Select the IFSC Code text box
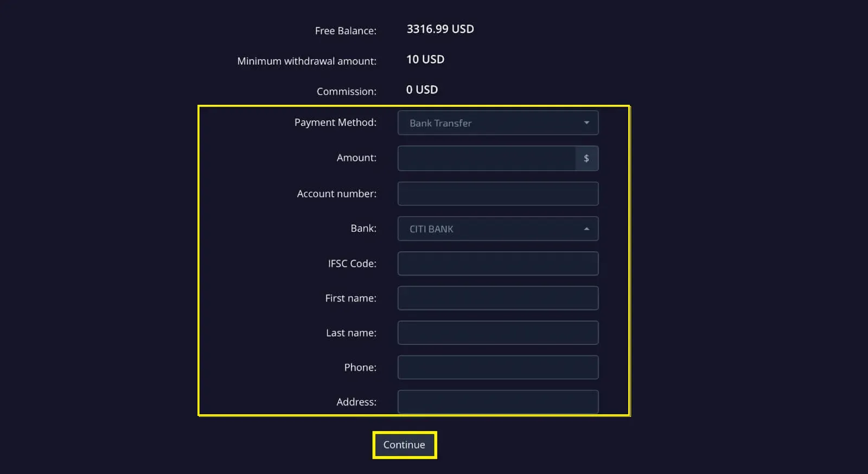 (x=497, y=263)
